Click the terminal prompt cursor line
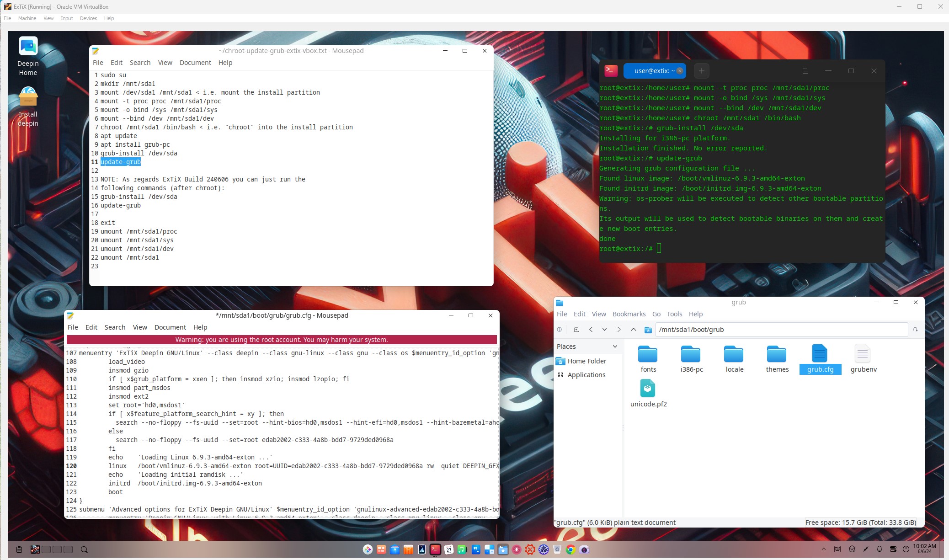 [630, 249]
